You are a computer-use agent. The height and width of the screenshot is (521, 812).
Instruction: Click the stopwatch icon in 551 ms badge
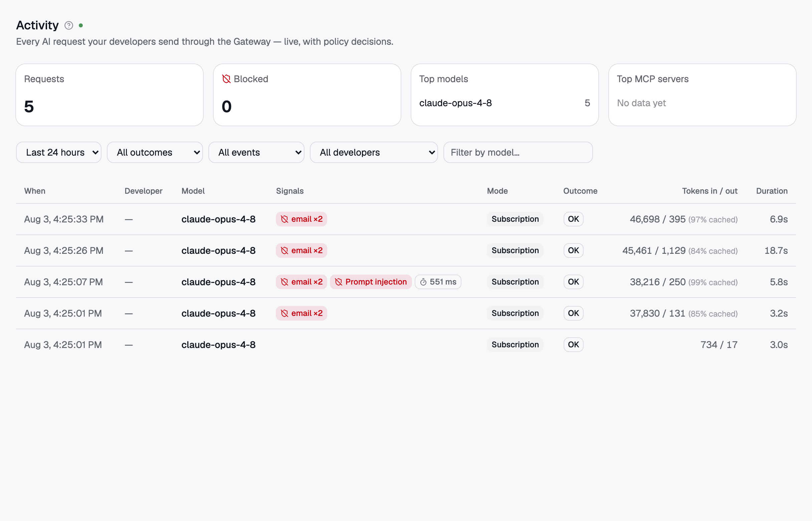423,282
